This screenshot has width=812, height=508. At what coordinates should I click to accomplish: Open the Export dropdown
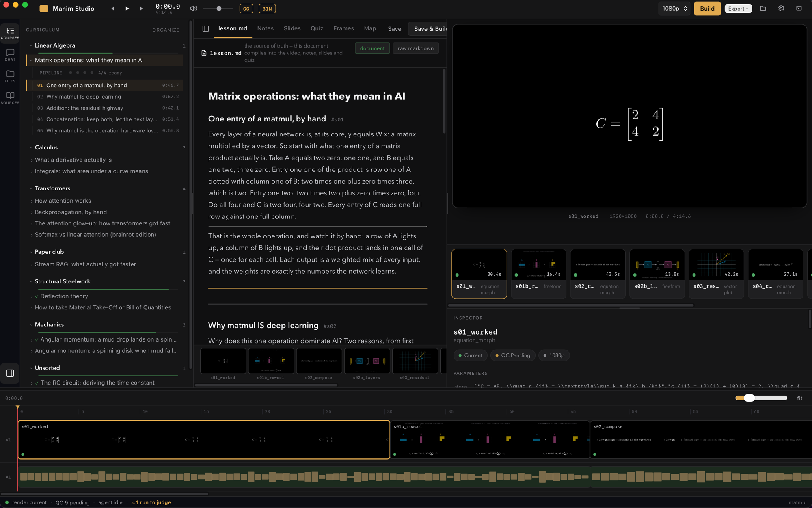[738, 9]
